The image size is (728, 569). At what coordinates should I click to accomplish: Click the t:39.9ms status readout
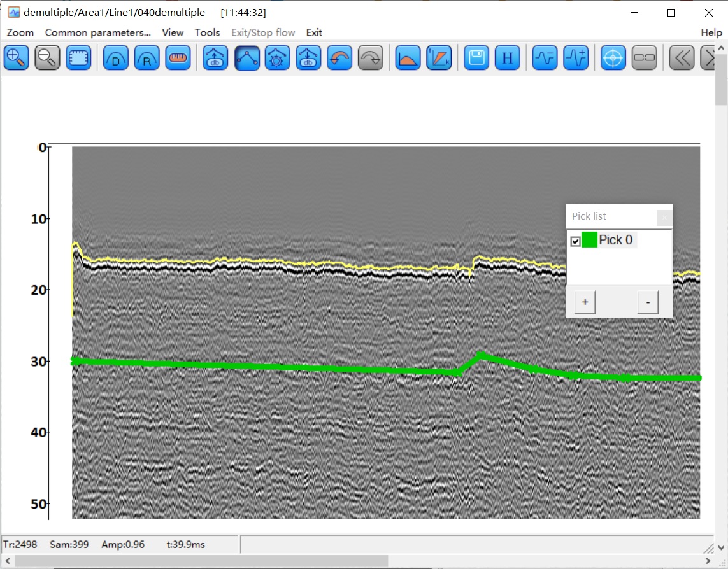[186, 544]
